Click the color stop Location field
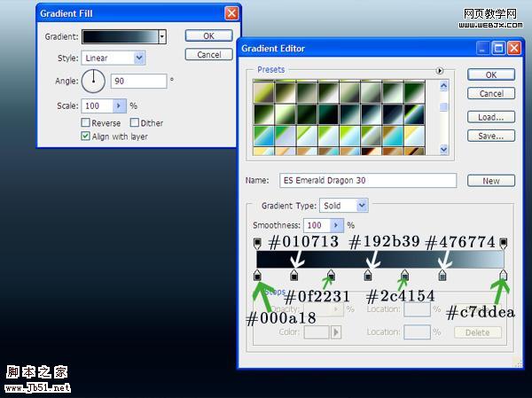 click(x=417, y=332)
